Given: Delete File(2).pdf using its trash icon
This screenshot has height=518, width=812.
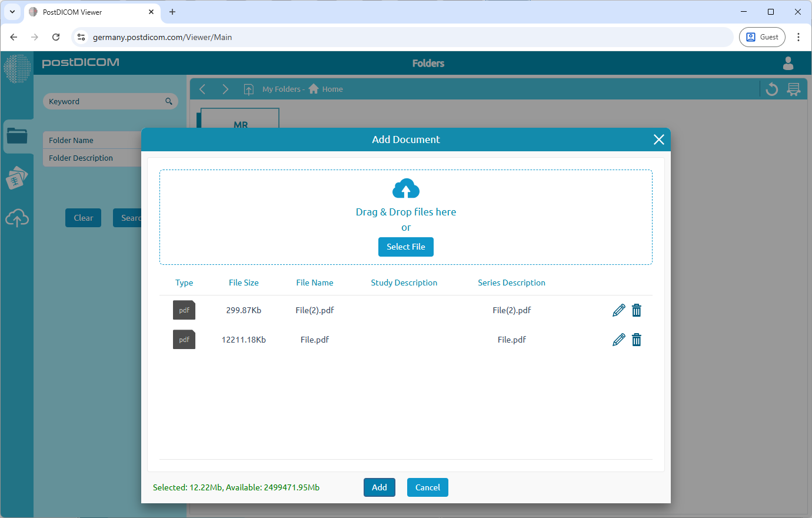Looking at the screenshot, I should click(x=636, y=310).
